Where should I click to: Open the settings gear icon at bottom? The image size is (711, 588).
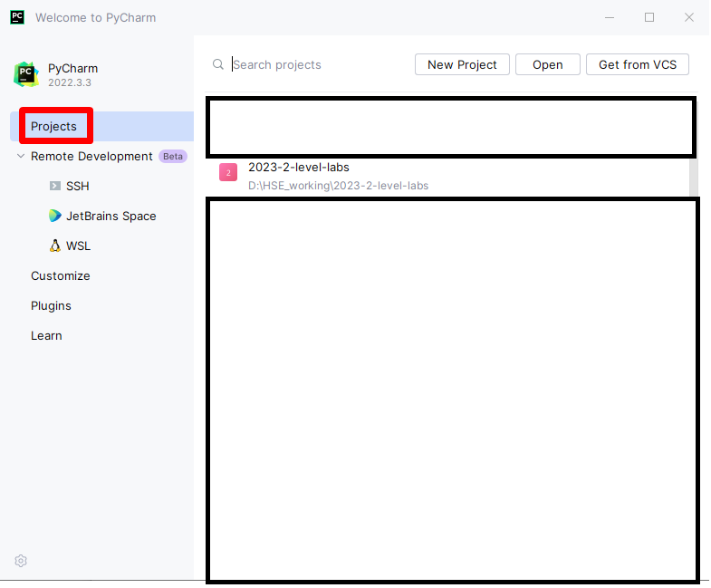(21, 561)
